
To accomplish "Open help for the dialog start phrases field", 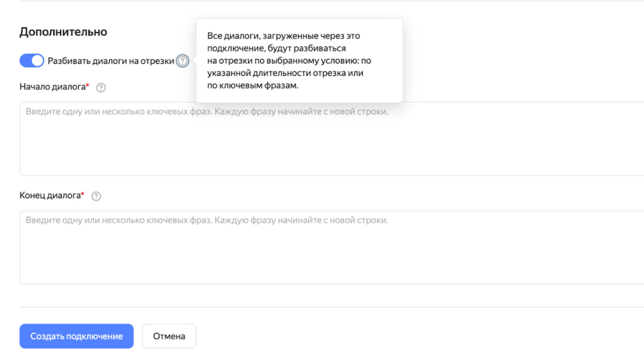I will click(101, 87).
